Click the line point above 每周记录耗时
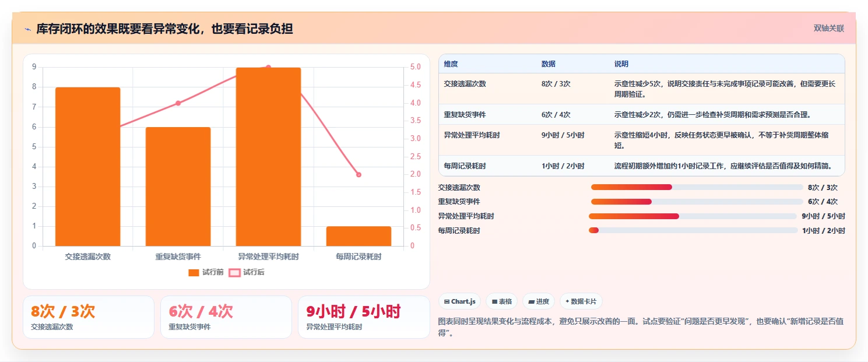 click(359, 174)
